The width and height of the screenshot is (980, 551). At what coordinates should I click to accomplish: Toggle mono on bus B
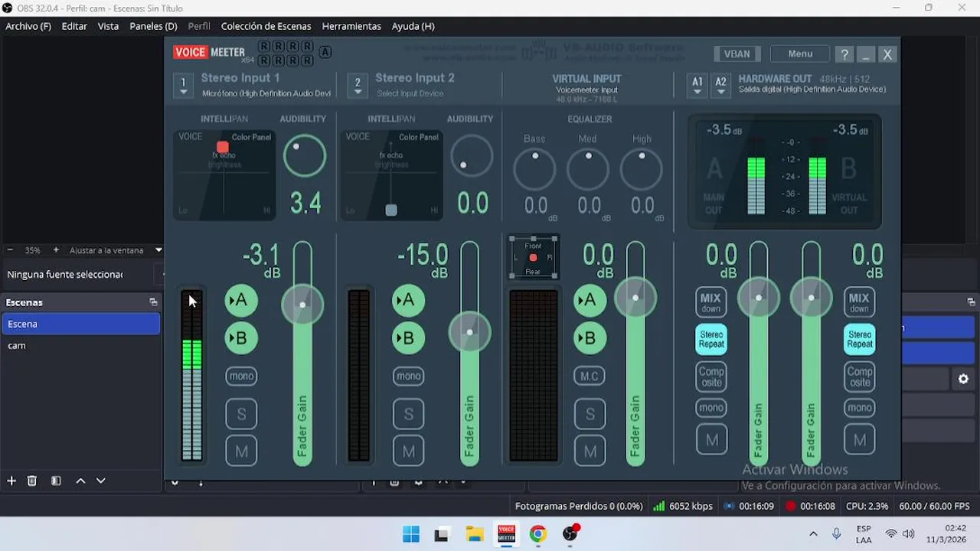pyautogui.click(x=859, y=408)
